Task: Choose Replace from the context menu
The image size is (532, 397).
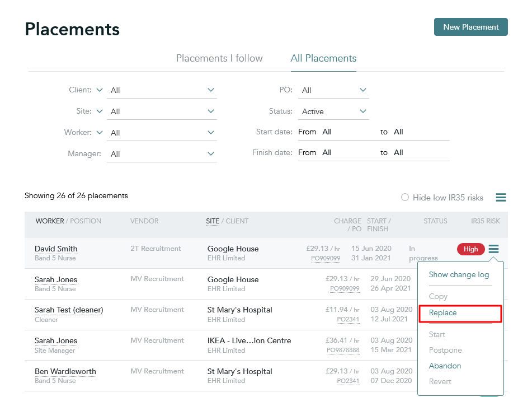Action: click(x=442, y=312)
